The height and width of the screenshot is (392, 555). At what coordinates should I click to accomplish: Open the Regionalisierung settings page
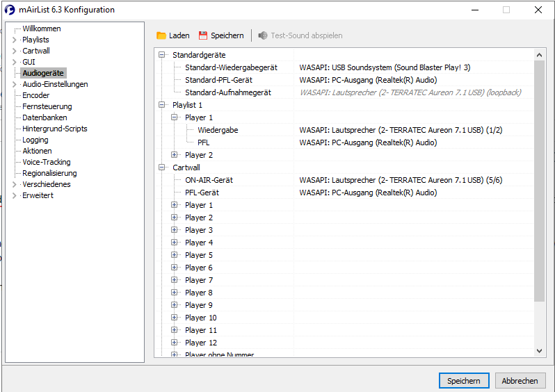point(49,173)
